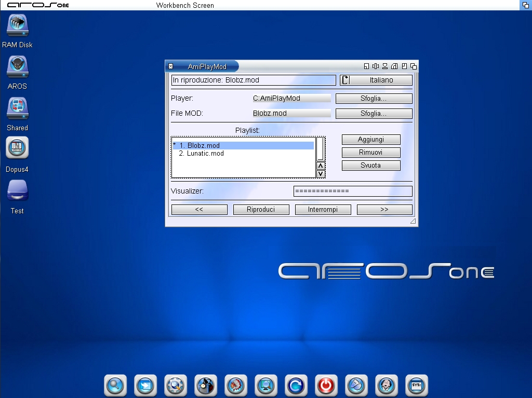Click the blue bucket dock icon

[356, 386]
